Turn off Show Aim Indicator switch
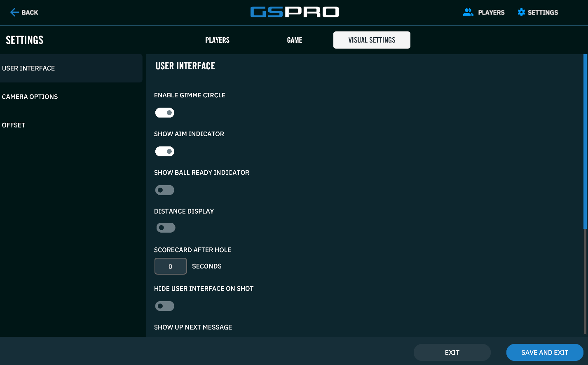The width and height of the screenshot is (588, 365). [165, 151]
